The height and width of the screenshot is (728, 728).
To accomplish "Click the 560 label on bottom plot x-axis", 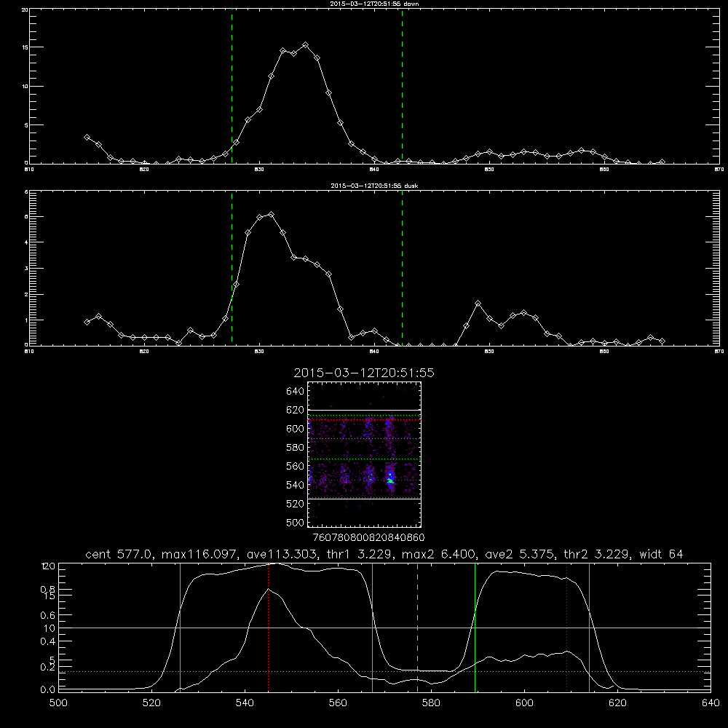I will (338, 703).
